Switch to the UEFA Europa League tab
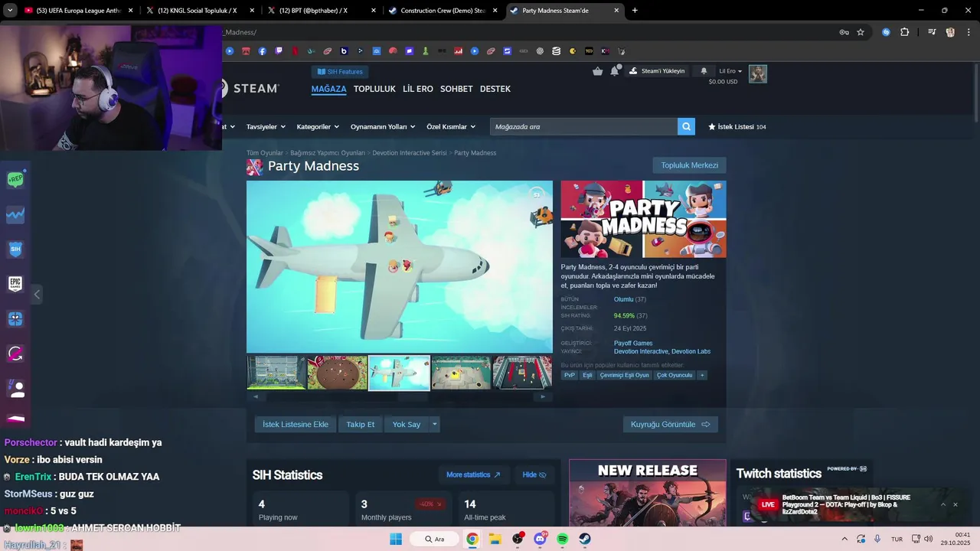 (74, 11)
